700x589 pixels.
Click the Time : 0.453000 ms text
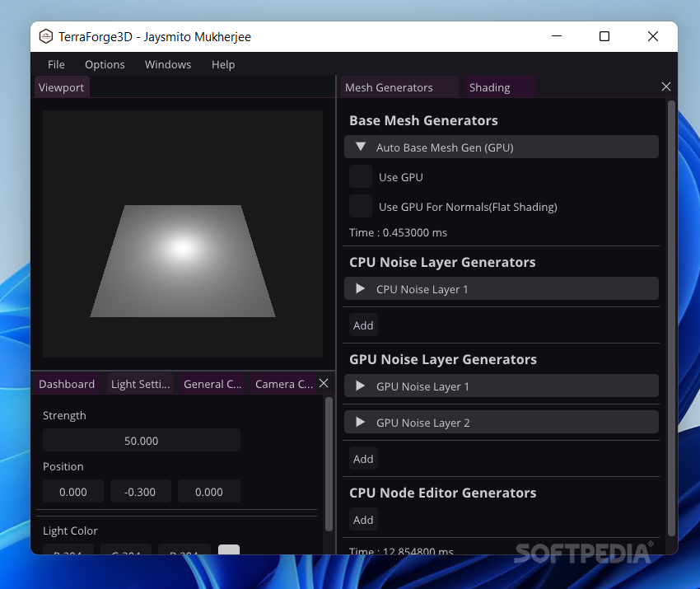(x=399, y=232)
